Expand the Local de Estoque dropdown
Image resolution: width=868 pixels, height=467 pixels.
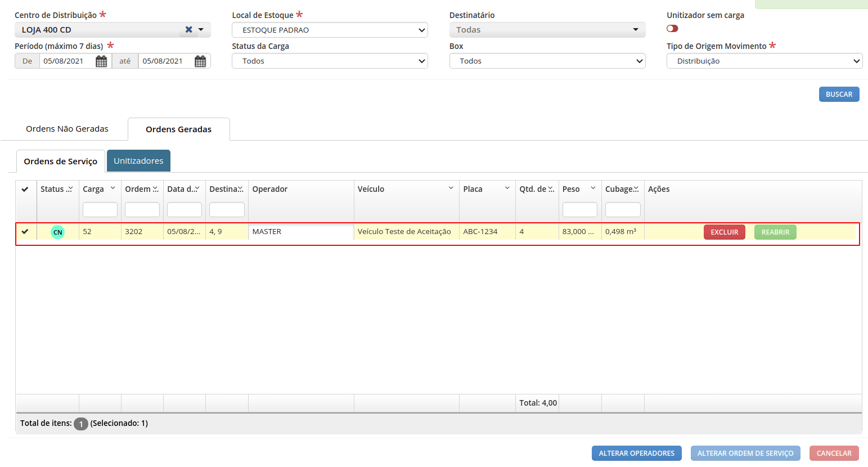[330, 30]
